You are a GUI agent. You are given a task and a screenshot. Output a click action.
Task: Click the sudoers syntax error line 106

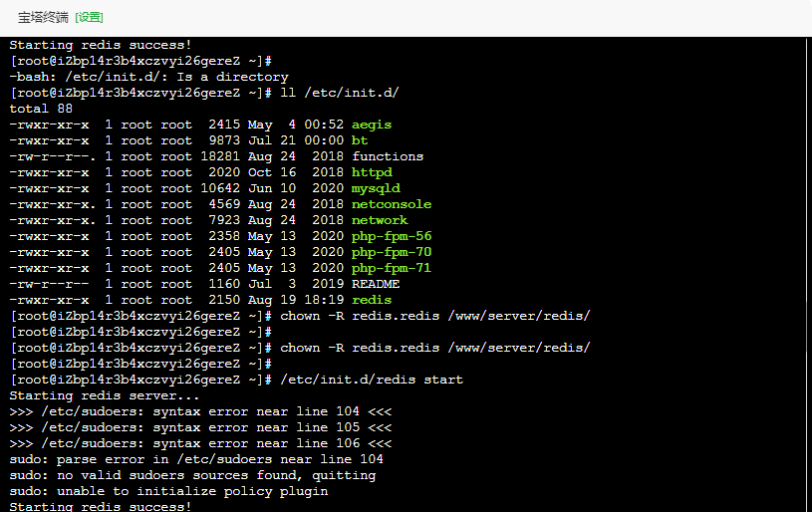(x=200, y=443)
